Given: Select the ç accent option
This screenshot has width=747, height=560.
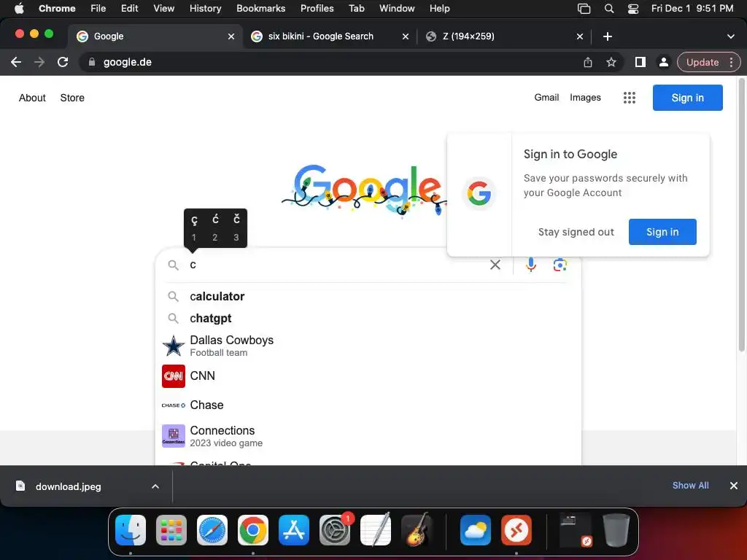Looking at the screenshot, I should coord(194,227).
